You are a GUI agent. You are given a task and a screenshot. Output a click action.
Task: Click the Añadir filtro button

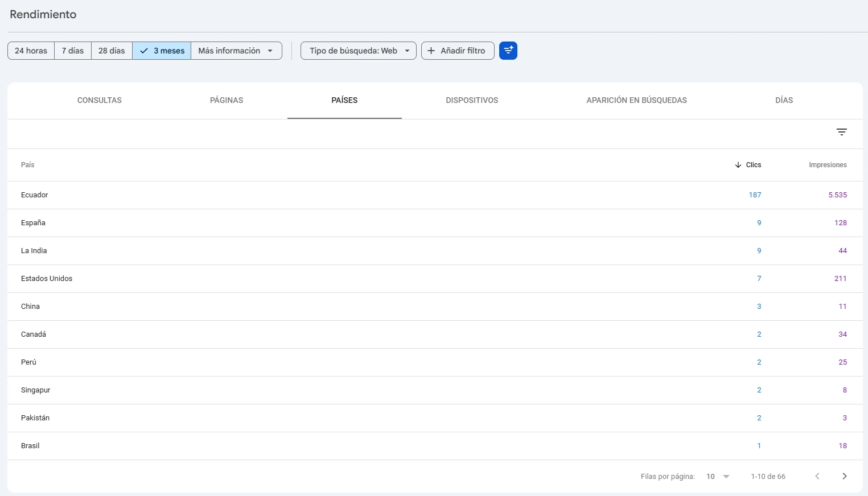pos(458,51)
